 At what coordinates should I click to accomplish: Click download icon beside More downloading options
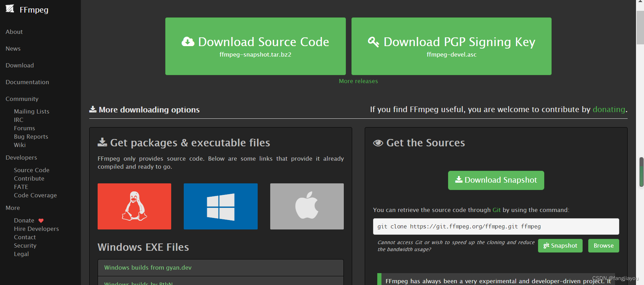pos(93,109)
